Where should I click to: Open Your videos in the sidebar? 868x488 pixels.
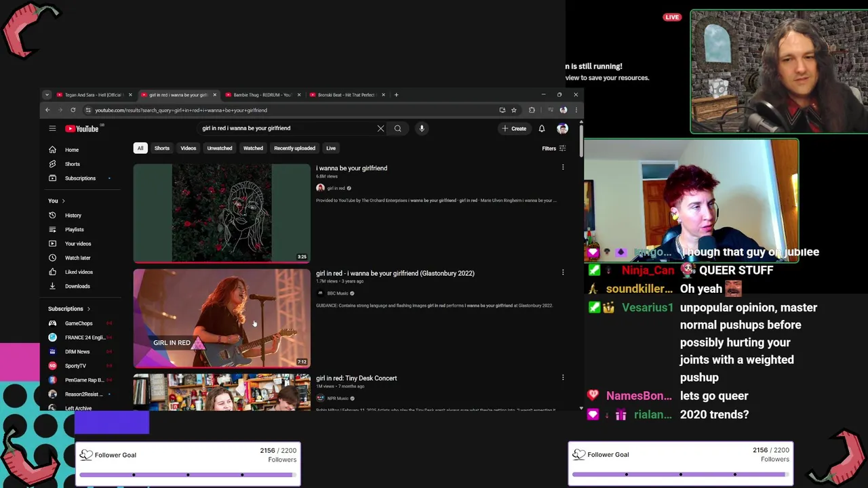77,244
